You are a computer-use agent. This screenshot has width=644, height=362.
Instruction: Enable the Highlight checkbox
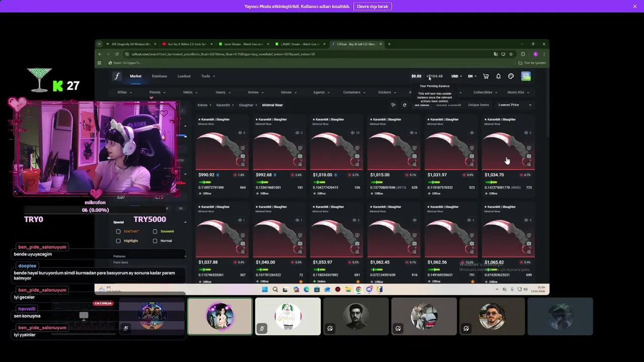[118, 241]
